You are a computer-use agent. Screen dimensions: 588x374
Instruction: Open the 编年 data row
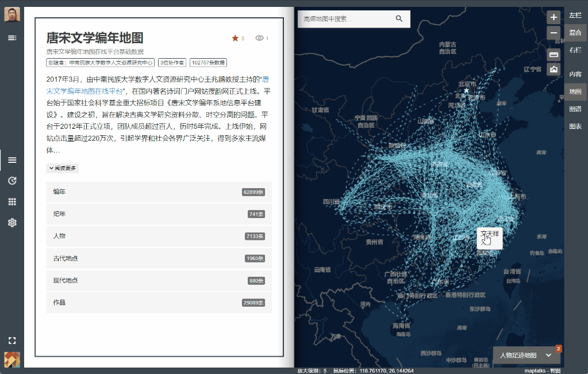click(159, 192)
